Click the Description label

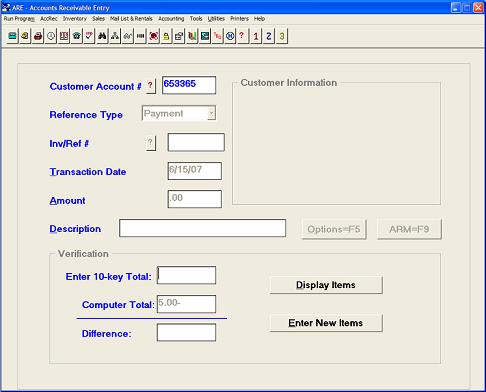(75, 229)
